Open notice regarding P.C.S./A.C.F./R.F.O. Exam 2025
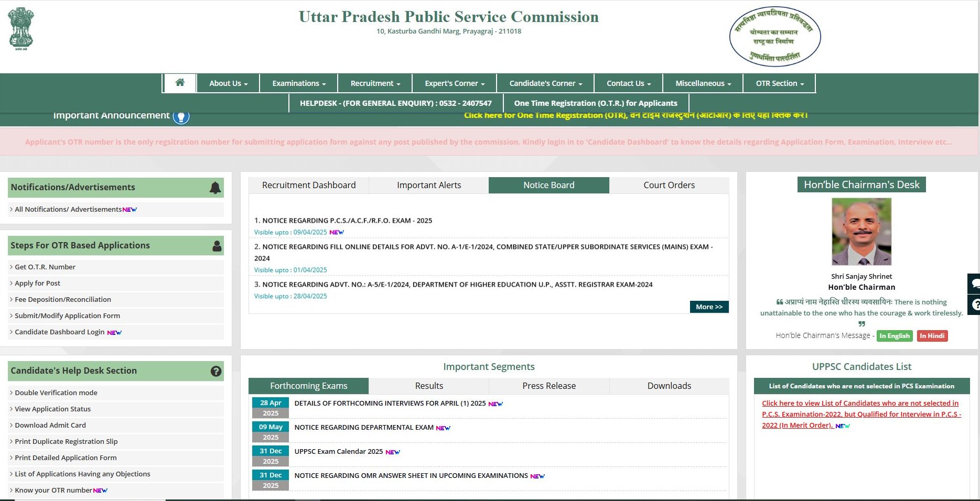The width and height of the screenshot is (980, 501). pos(347,221)
